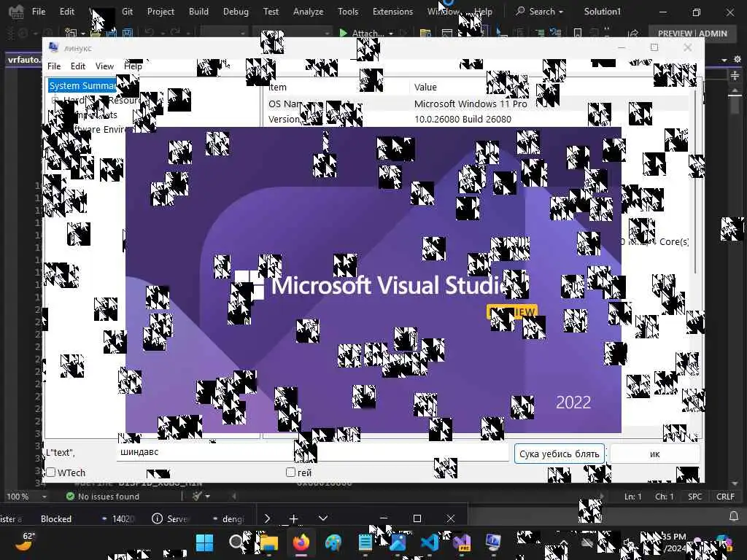The width and height of the screenshot is (747, 560).
Task: Click the Visual Studio logo icon in title bar
Action: [x=17, y=12]
